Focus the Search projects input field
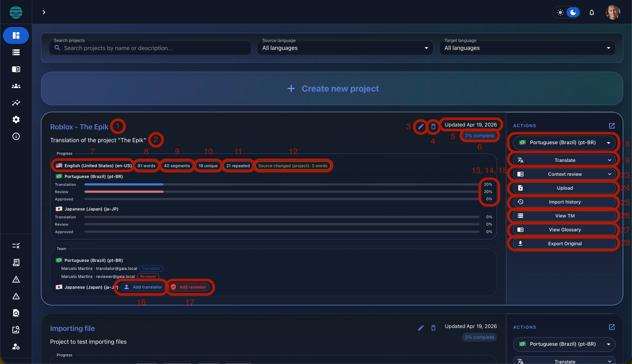Image resolution: width=632 pixels, height=364 pixels. [150, 48]
